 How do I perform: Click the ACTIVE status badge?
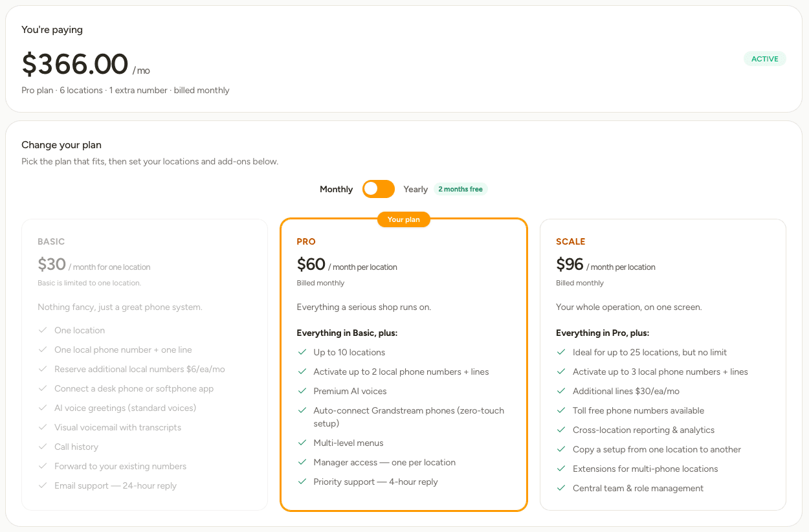point(764,59)
